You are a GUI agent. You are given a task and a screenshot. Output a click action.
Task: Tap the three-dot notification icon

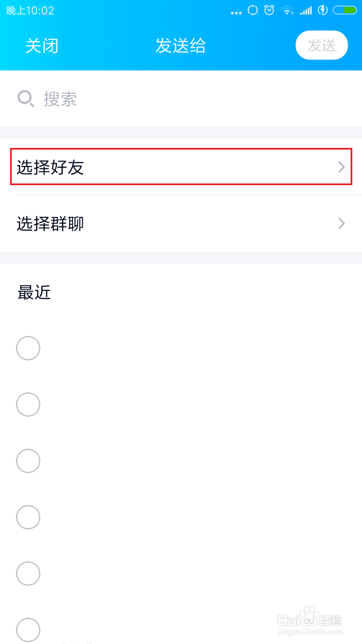coord(236,13)
